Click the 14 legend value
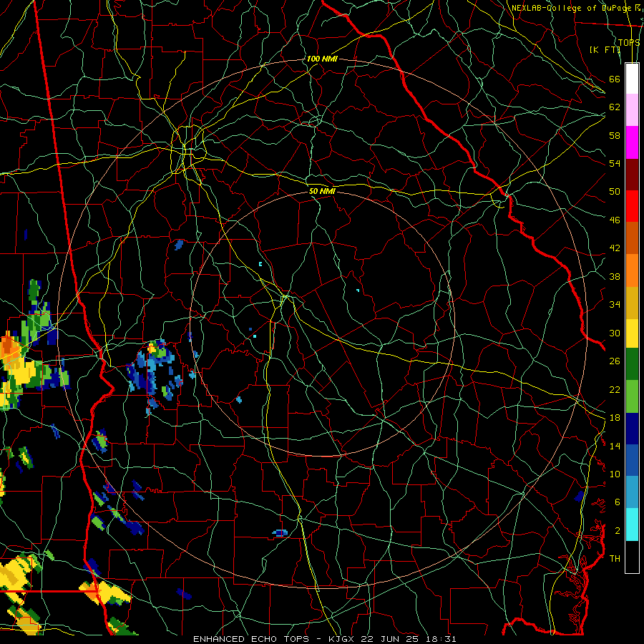The image size is (644, 644). [615, 446]
